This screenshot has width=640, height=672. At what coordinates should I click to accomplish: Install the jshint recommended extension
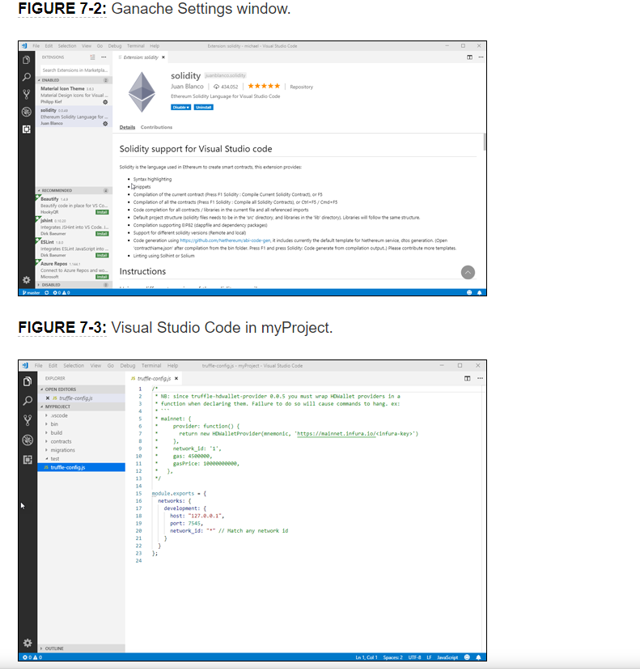coord(102,233)
